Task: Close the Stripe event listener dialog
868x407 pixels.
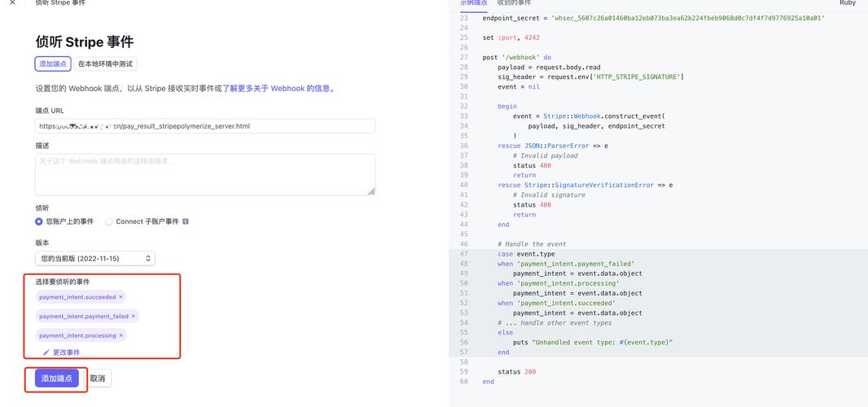Action: [13, 2]
